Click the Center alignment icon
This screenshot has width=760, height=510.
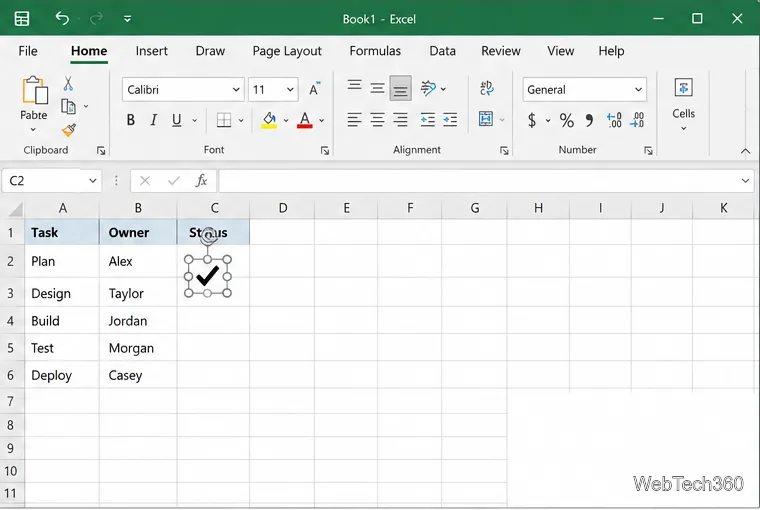(377, 119)
